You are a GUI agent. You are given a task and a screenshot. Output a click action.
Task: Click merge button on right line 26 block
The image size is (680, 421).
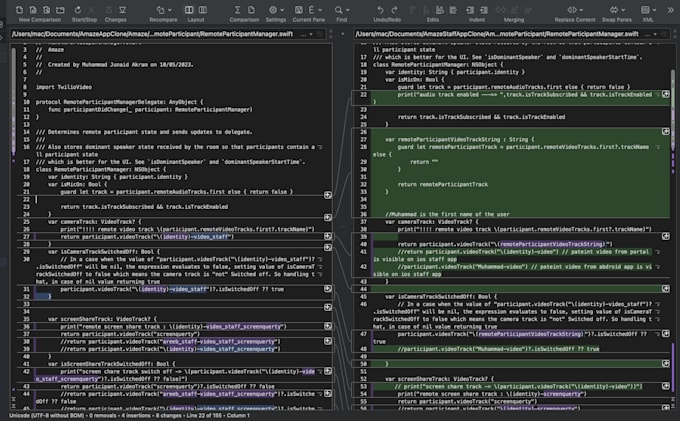(666, 131)
